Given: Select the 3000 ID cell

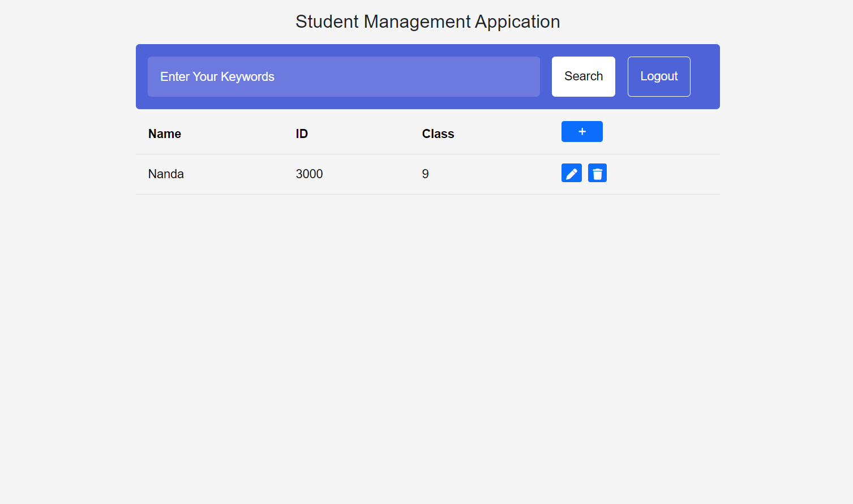Looking at the screenshot, I should point(309,174).
